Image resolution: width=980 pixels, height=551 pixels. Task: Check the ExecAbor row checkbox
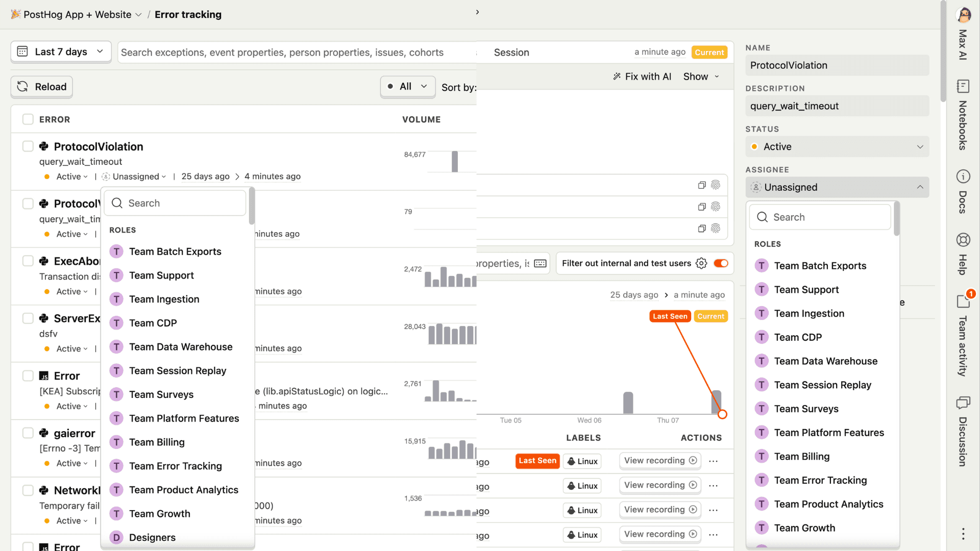[28, 261]
